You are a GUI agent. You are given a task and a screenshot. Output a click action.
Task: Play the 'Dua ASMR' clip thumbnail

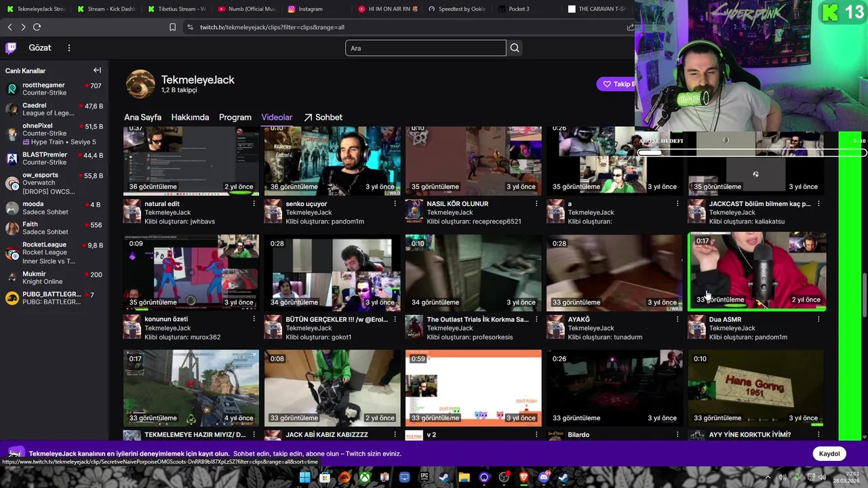[757, 272]
